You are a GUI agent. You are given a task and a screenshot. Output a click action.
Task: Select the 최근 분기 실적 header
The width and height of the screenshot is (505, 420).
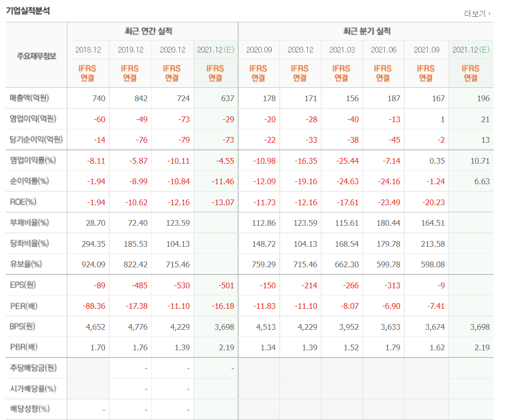click(x=367, y=31)
